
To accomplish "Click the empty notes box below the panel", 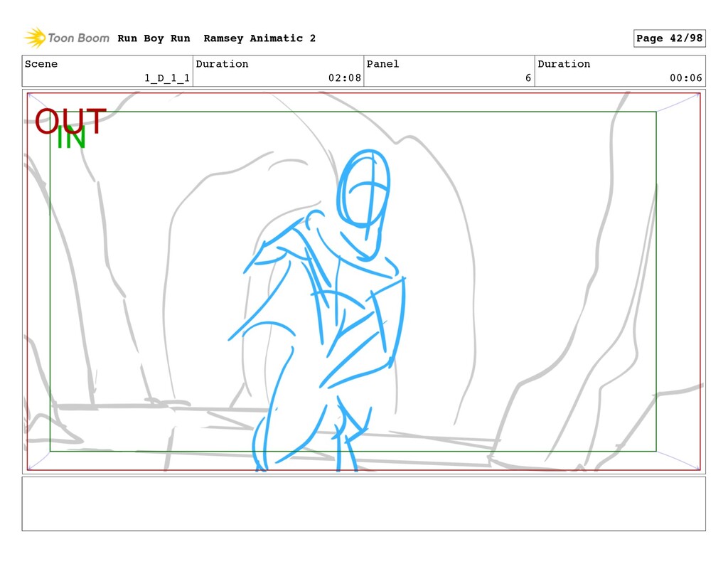I will [363, 504].
